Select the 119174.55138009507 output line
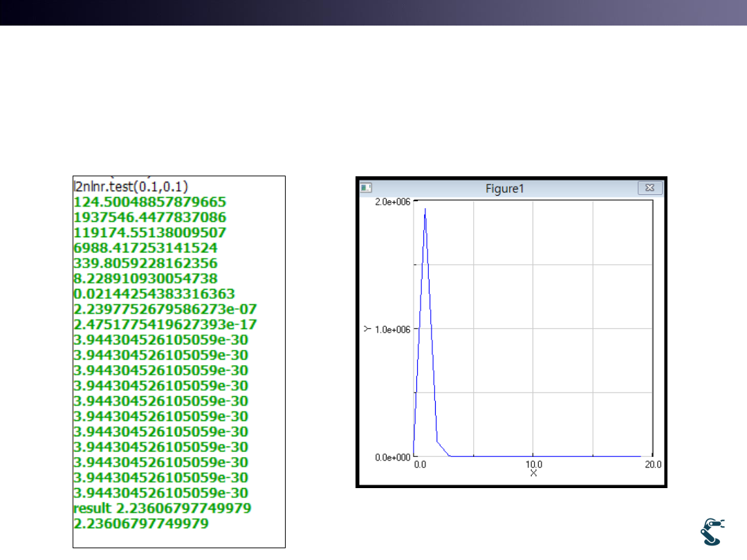This screenshot has width=747, height=560. click(149, 232)
